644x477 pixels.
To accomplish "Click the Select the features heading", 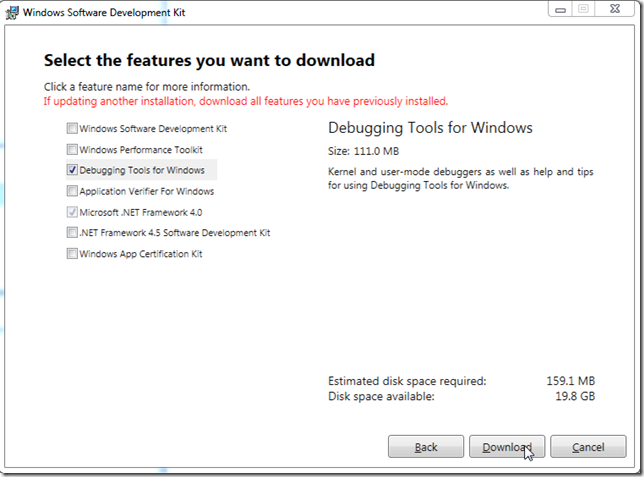I will (x=209, y=60).
